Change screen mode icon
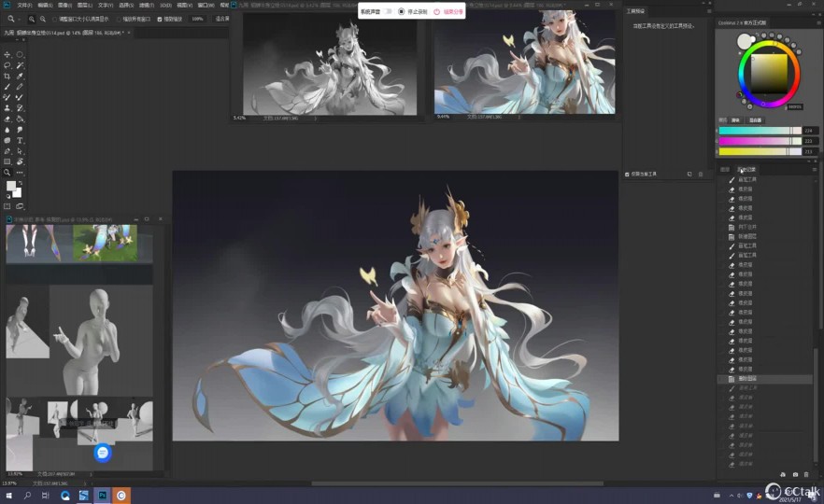The height and width of the screenshot is (504, 824). 20,206
